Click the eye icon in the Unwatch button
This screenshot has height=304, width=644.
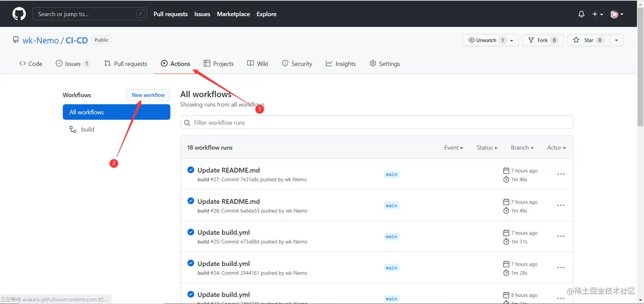click(x=471, y=40)
